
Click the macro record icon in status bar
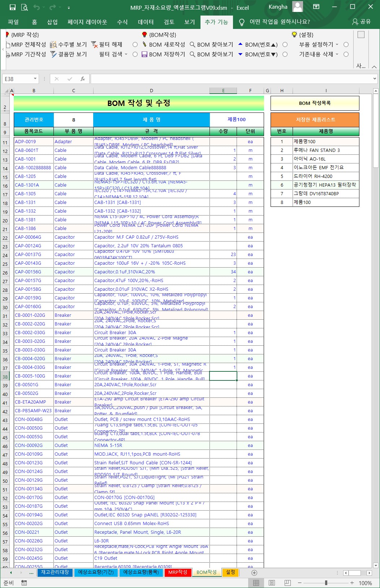coord(24,583)
